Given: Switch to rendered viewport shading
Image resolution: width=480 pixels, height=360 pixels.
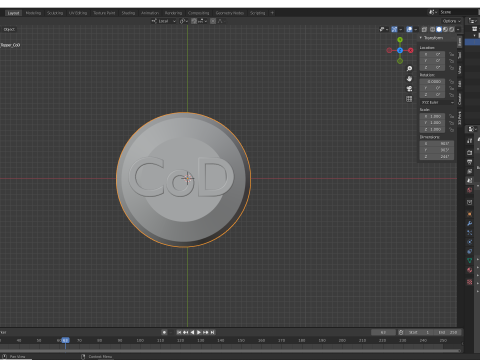Looking at the screenshot, I should (452, 29).
